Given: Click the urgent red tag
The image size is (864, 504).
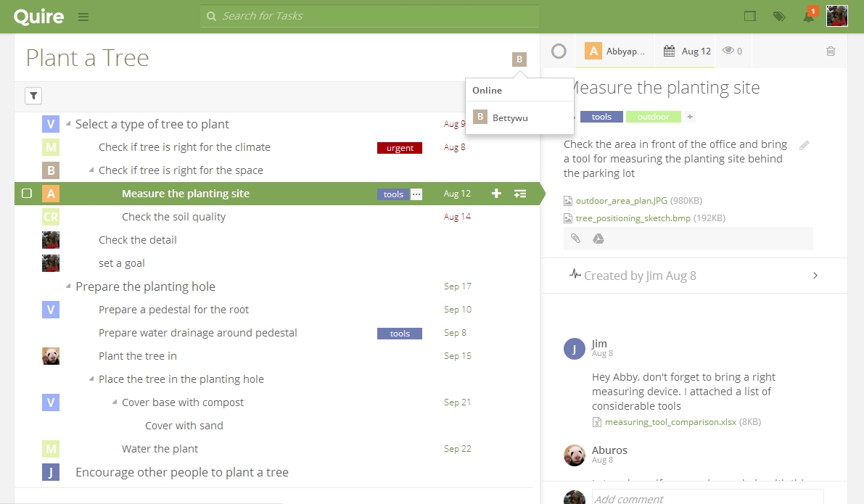Looking at the screenshot, I should (x=400, y=148).
